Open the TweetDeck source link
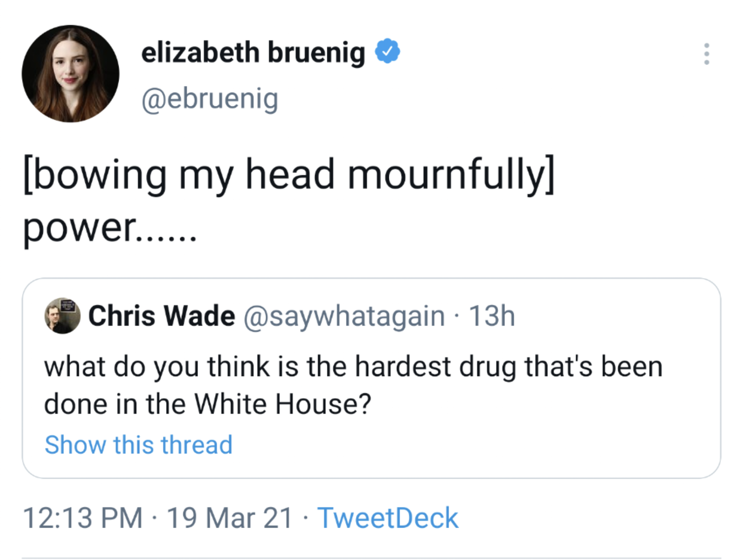 pyautogui.click(x=387, y=518)
